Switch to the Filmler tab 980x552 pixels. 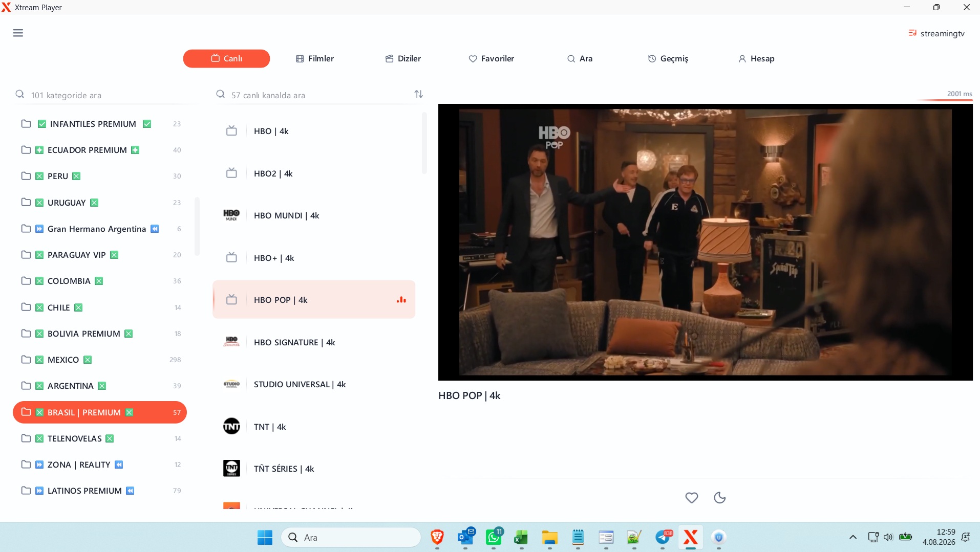315,58
